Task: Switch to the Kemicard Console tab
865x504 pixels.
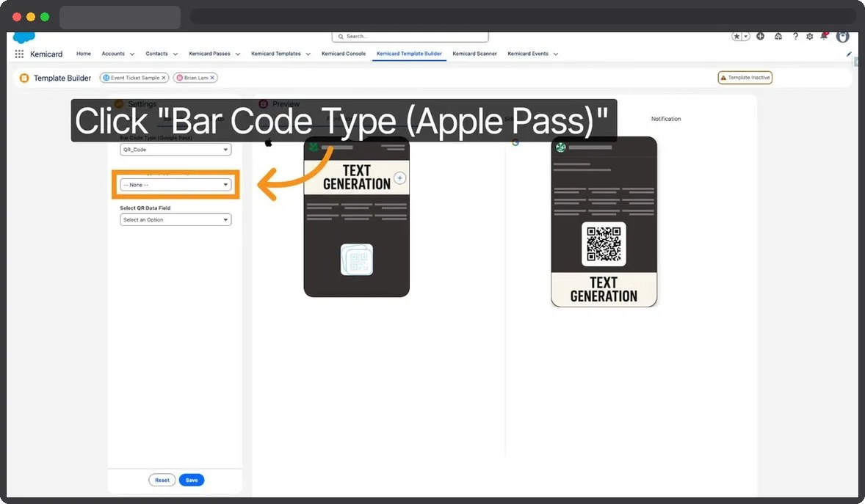Action: tap(344, 54)
